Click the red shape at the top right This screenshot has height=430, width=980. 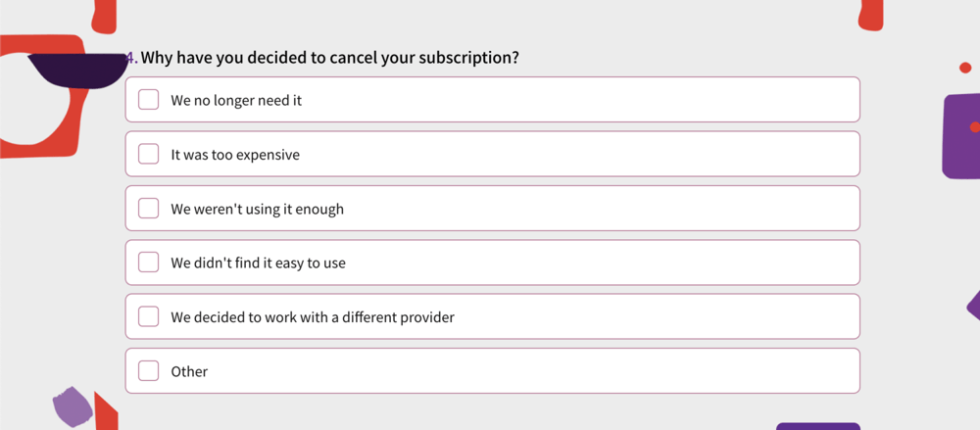click(x=870, y=14)
